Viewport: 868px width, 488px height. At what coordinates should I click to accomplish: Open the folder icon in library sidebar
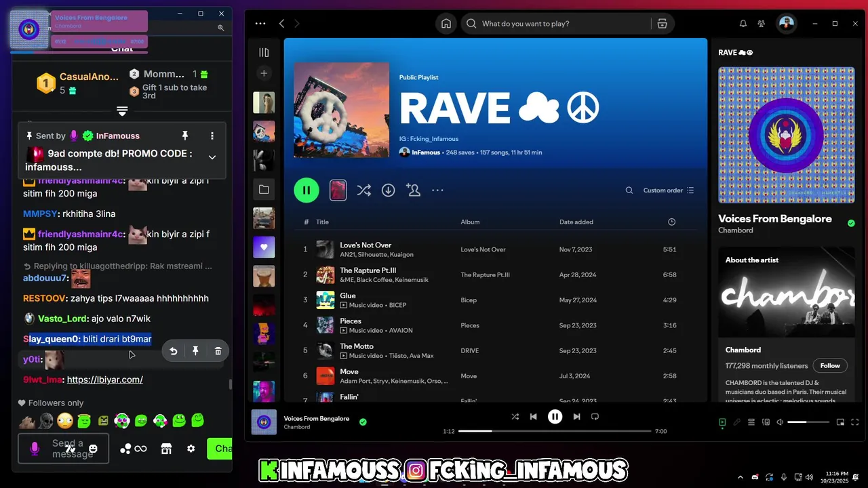coord(264,190)
